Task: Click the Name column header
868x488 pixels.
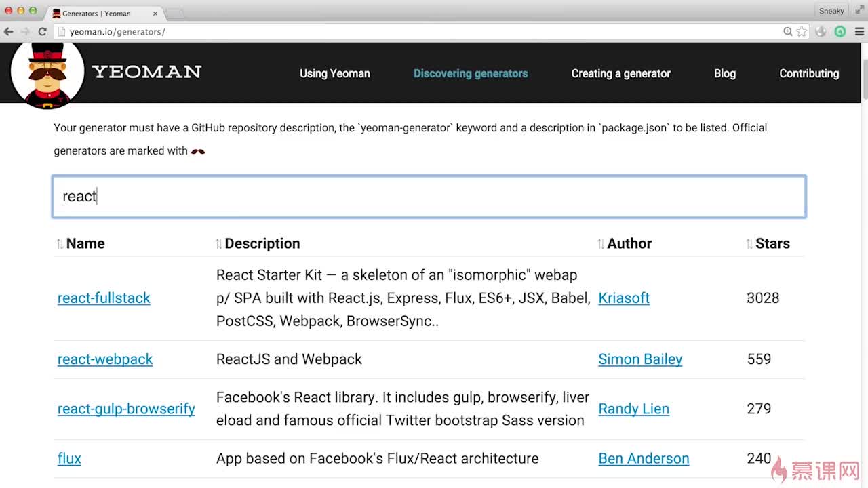Action: (85, 244)
